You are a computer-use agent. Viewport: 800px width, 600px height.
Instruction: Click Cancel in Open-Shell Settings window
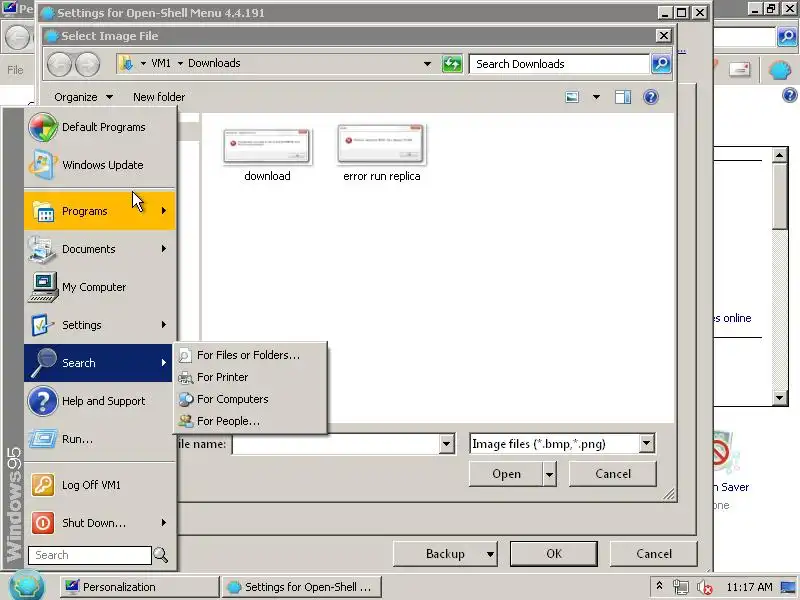tap(654, 554)
